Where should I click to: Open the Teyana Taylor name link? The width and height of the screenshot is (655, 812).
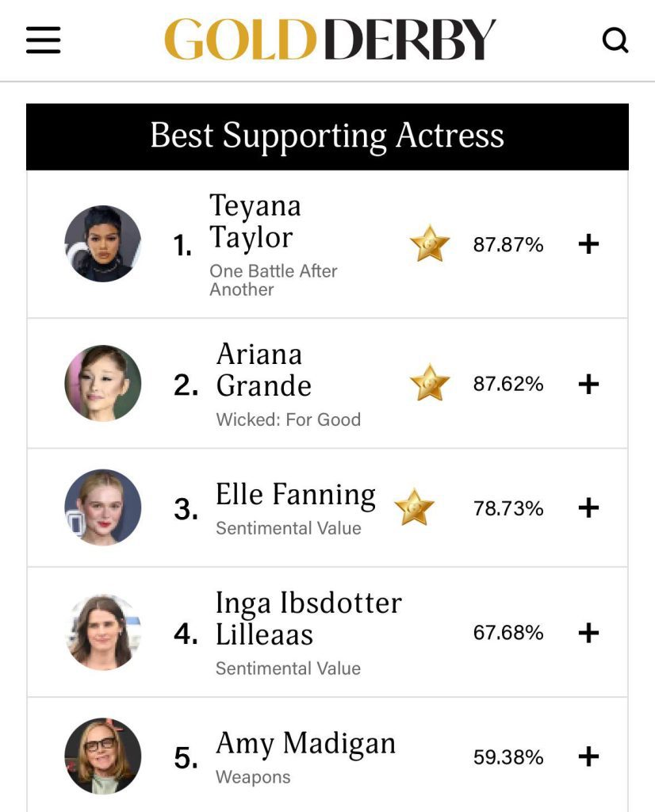coord(255,221)
